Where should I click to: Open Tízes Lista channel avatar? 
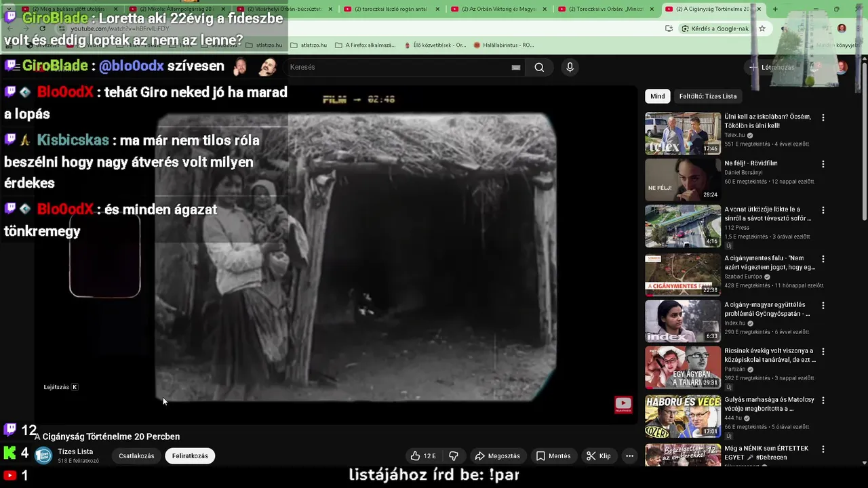click(x=43, y=456)
